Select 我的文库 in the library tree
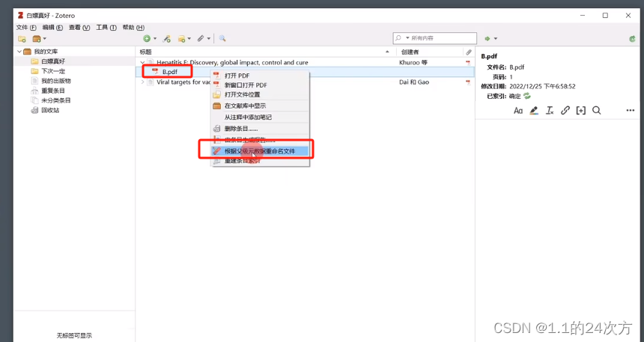 46,52
